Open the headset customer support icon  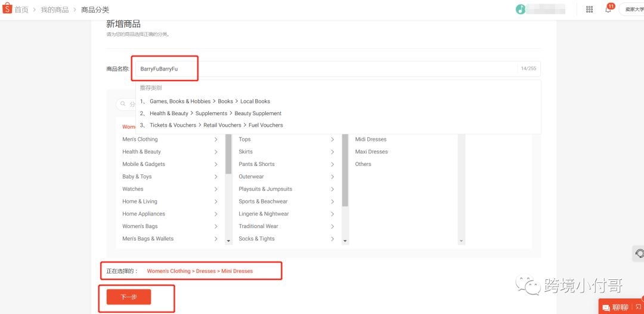pos(639,253)
